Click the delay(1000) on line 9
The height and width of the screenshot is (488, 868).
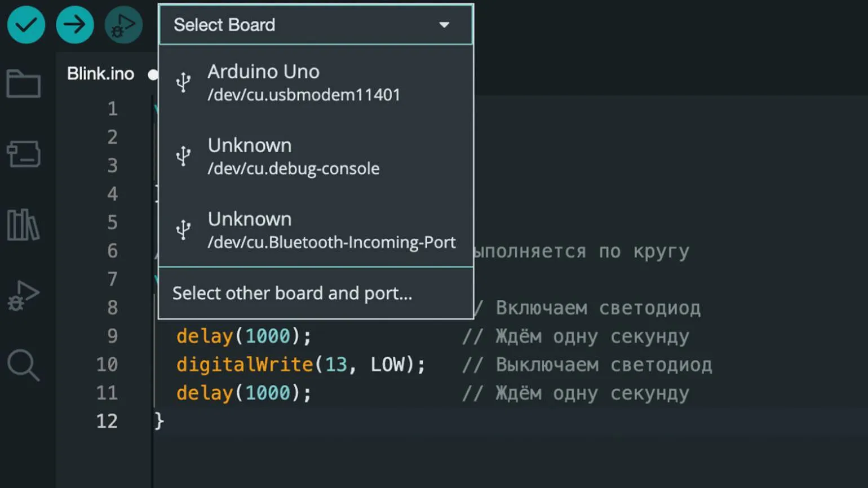click(243, 336)
